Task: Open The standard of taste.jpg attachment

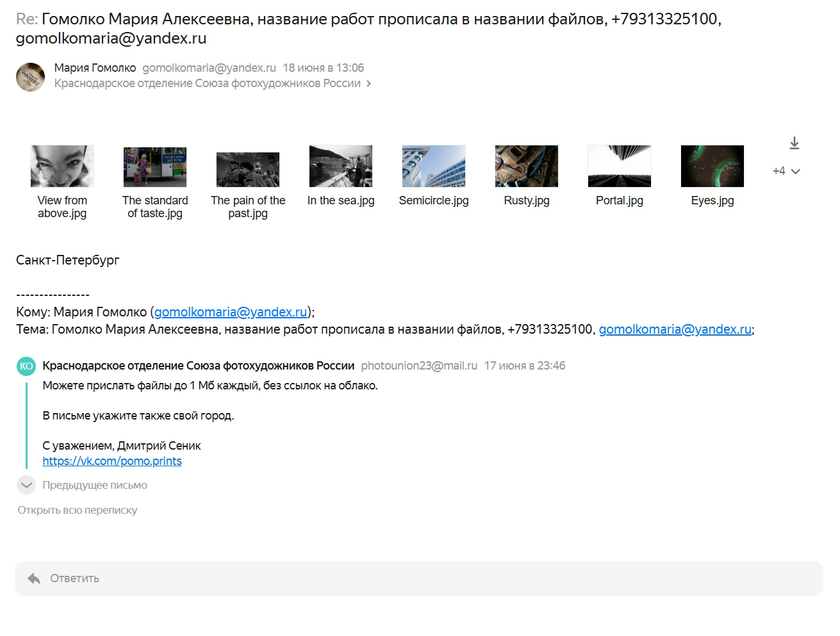Action: click(x=155, y=167)
